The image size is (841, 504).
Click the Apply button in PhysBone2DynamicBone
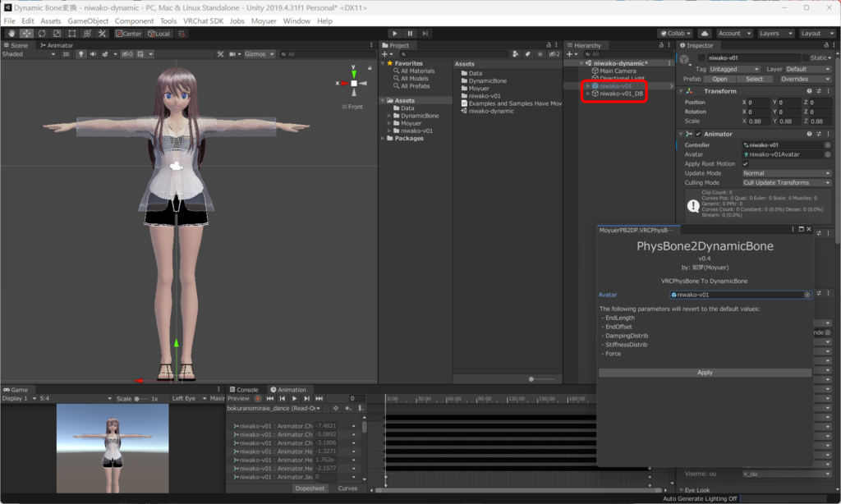(x=705, y=373)
